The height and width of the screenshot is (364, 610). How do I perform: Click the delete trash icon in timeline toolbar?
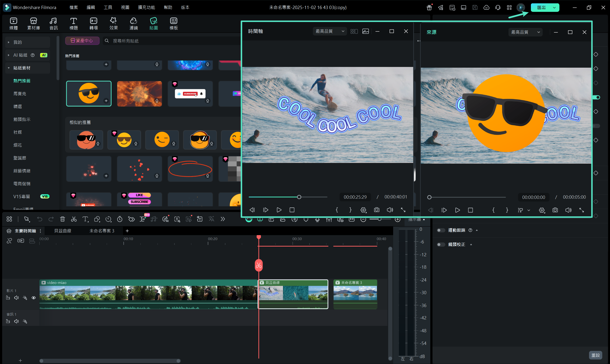(x=62, y=219)
